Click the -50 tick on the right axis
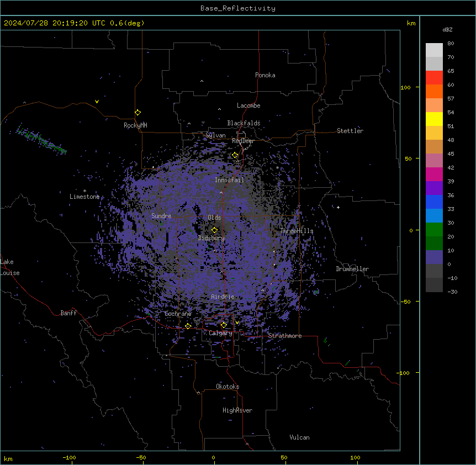This screenshot has width=476, height=465. click(405, 302)
